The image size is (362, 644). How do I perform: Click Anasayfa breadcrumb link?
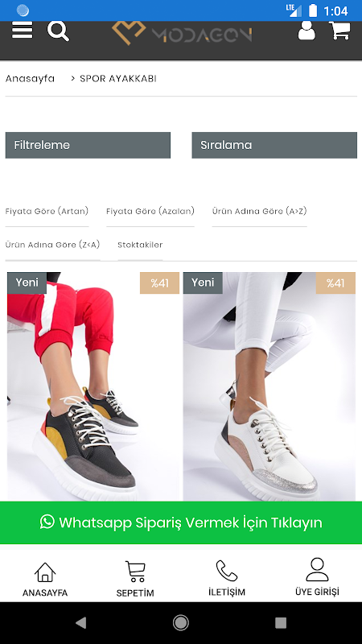(30, 79)
